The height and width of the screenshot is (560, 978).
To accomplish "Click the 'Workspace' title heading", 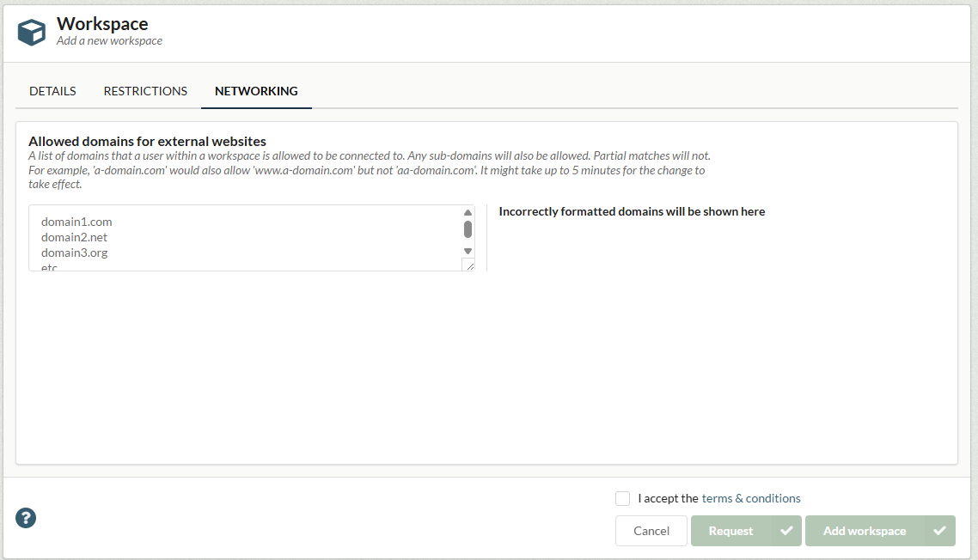I will (102, 24).
